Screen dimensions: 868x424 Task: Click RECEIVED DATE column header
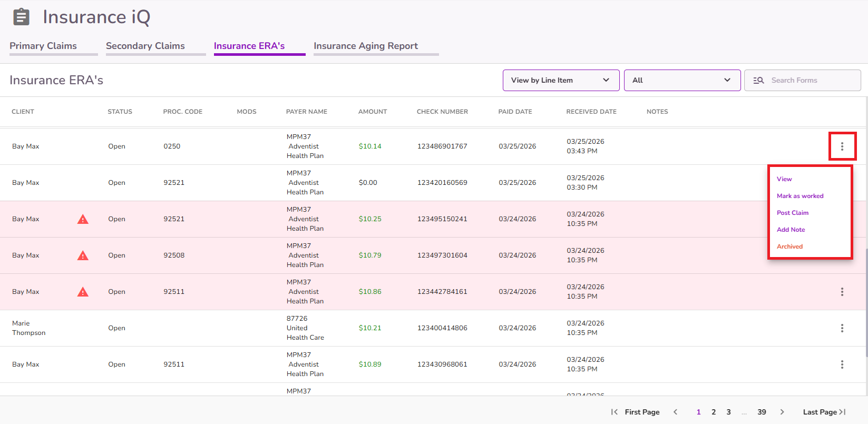click(x=591, y=112)
